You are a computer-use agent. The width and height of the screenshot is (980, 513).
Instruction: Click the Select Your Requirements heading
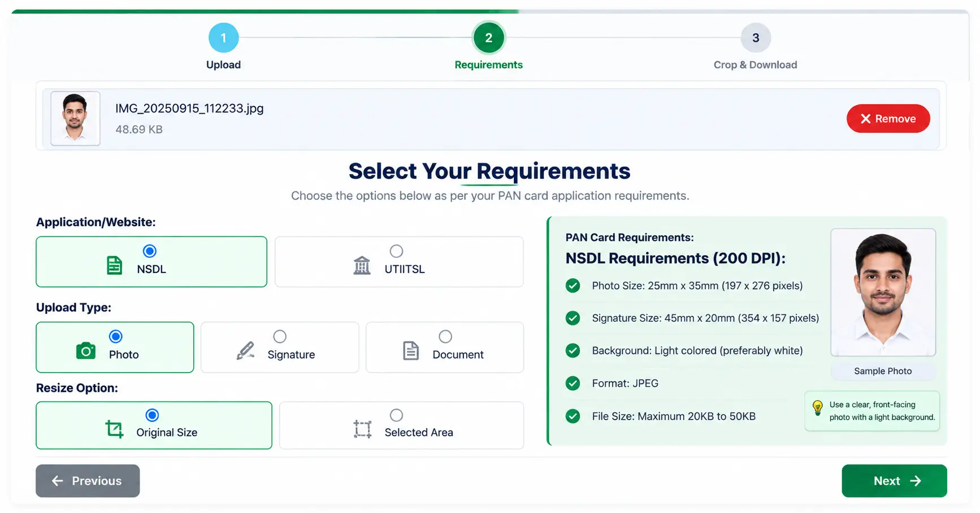(489, 171)
